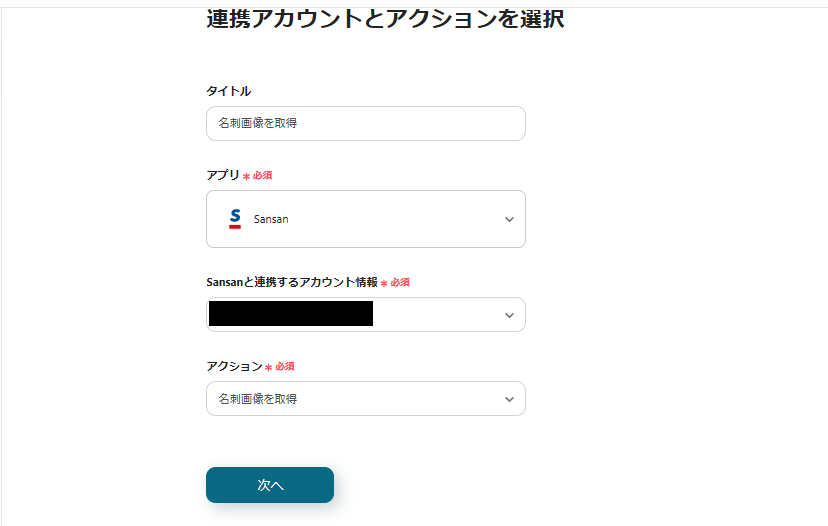Click the red asterisk beside アクション
The image size is (828, 526).
pyautogui.click(x=268, y=367)
